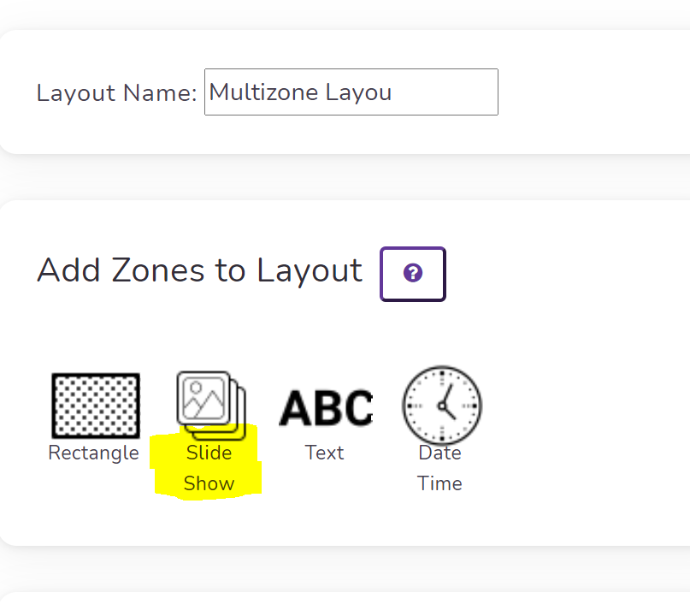Click empty space inside the Layout Name box

coord(445,92)
